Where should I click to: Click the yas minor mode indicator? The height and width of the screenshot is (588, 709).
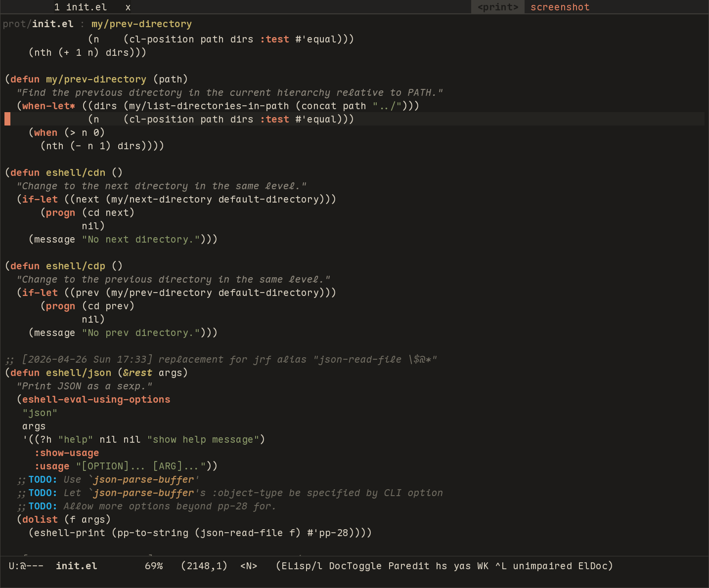click(462, 566)
